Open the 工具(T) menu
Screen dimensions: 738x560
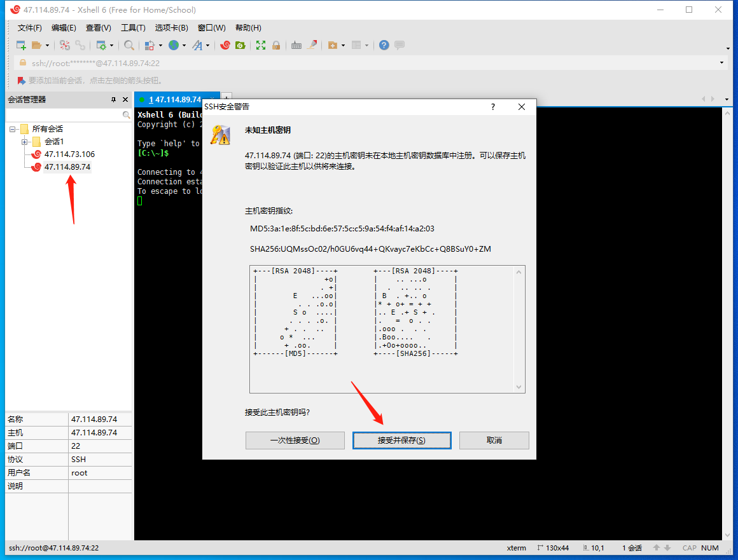click(133, 28)
